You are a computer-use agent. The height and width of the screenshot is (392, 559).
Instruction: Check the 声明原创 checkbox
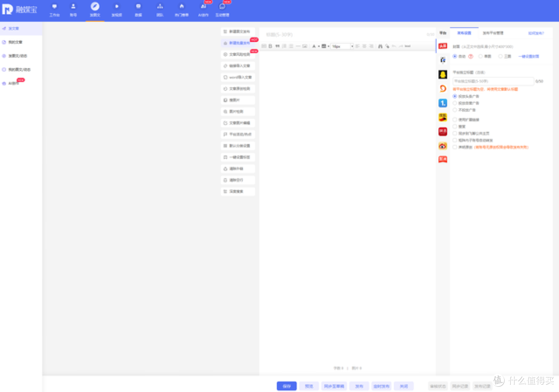[455, 147]
